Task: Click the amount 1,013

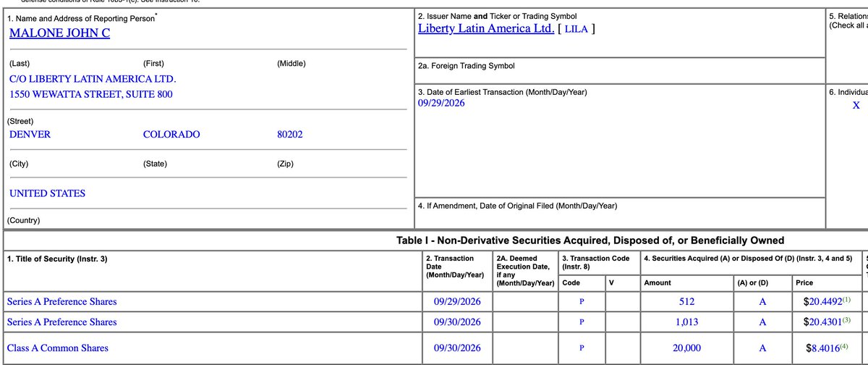Action: 686,322
